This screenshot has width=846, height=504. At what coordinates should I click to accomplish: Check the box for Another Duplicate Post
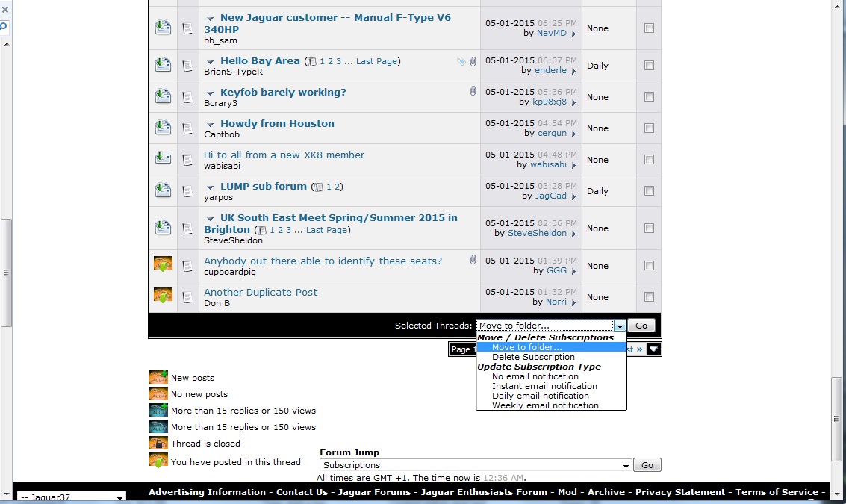[x=649, y=297]
